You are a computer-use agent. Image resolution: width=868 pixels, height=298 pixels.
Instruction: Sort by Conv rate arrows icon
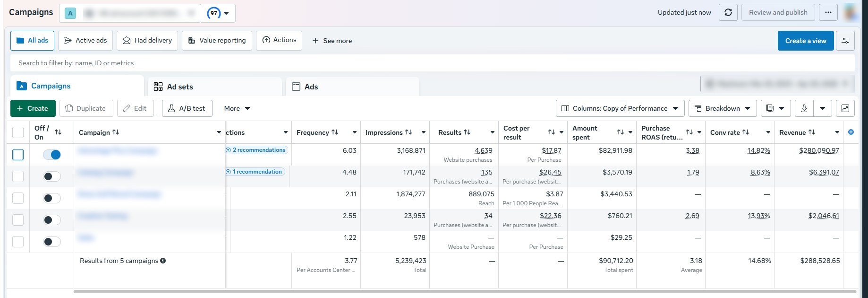(x=746, y=132)
